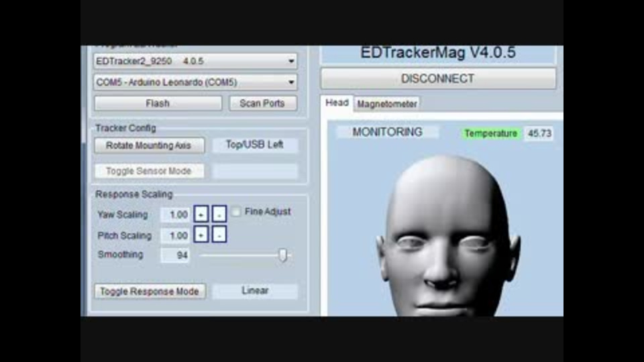Increase Yaw Scaling with plus button

click(201, 215)
